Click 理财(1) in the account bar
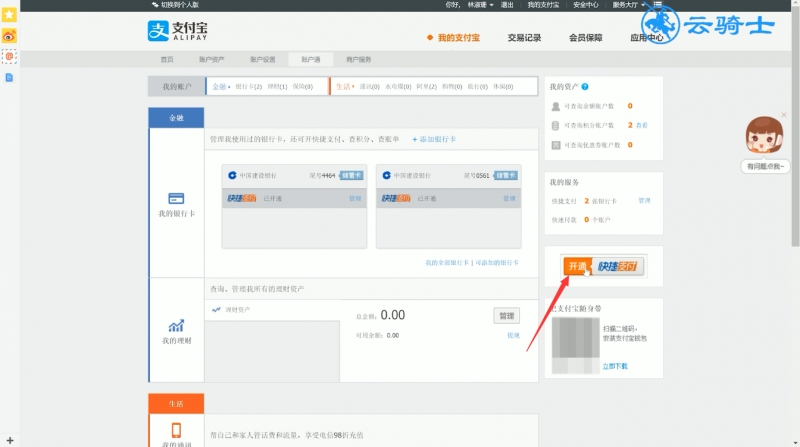Screen dimensions: 800x447 277,87
